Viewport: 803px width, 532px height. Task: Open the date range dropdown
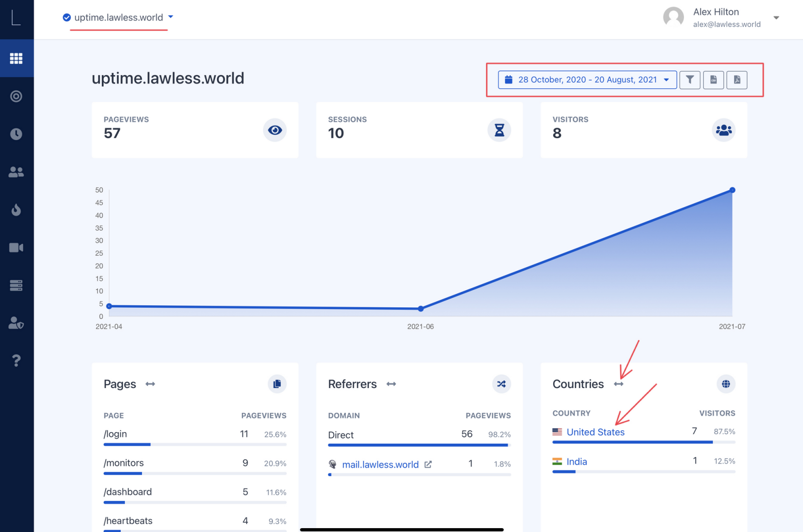tap(587, 80)
